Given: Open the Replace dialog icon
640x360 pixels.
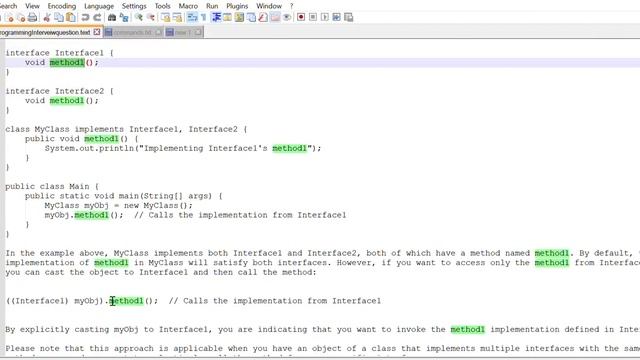Looking at the screenshot, I should (124, 17).
